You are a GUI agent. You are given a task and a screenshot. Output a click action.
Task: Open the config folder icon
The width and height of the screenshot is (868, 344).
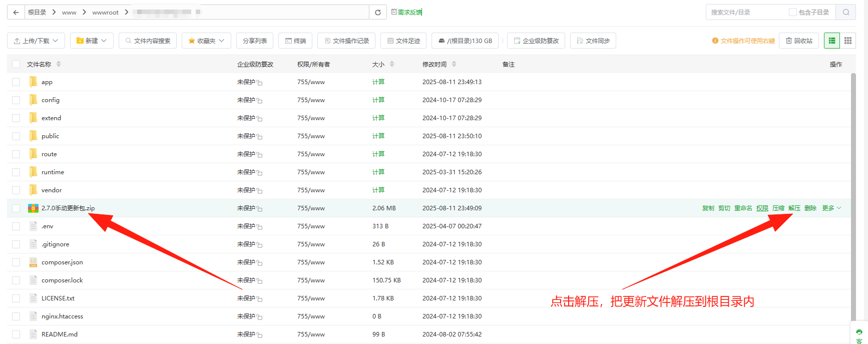tap(33, 100)
